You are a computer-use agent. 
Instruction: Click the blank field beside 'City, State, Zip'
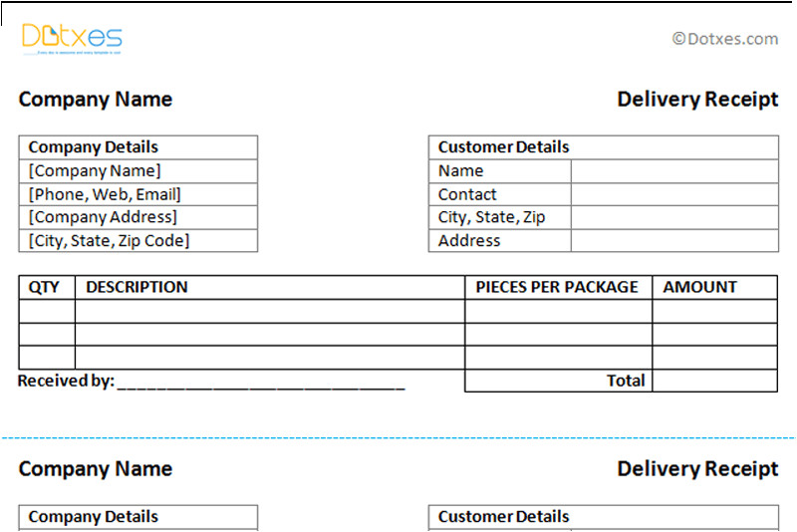(674, 217)
